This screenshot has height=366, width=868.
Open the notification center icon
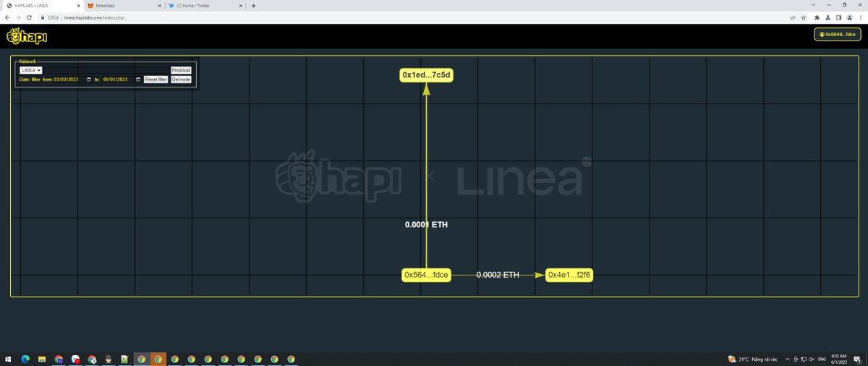tap(857, 359)
